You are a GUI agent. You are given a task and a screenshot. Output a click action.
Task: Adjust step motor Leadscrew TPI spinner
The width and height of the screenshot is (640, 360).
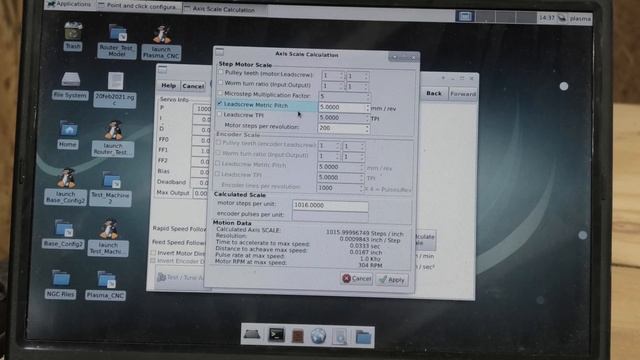pos(367,118)
